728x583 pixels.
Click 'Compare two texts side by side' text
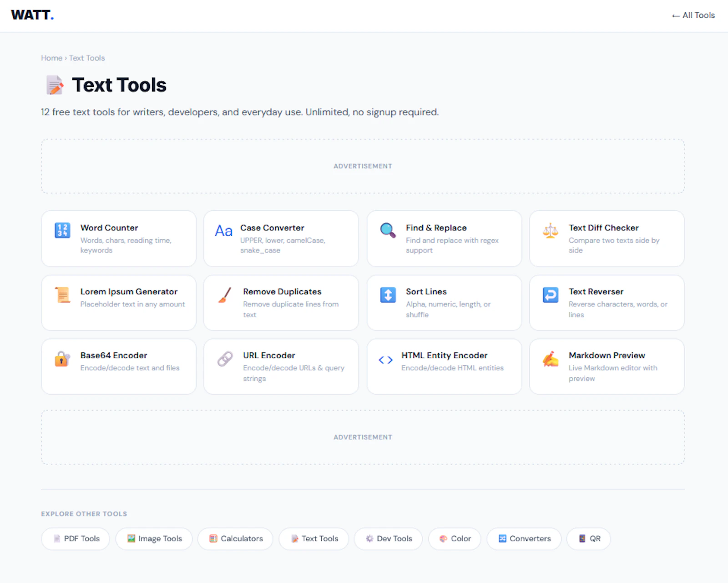click(614, 245)
